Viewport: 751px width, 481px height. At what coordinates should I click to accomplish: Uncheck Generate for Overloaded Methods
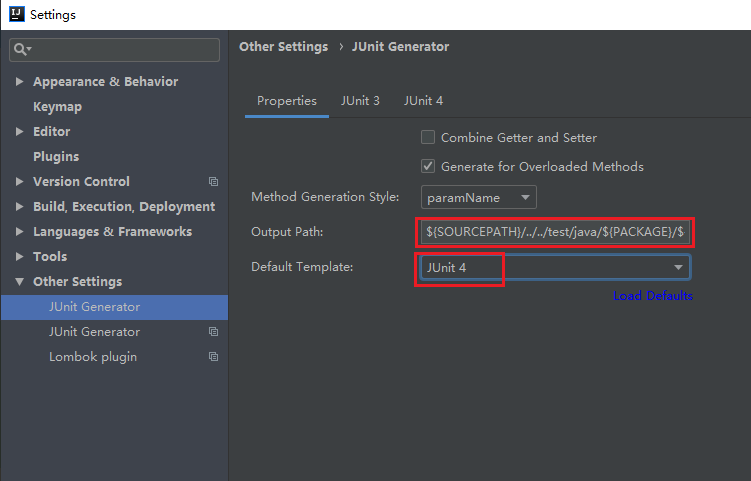(428, 166)
